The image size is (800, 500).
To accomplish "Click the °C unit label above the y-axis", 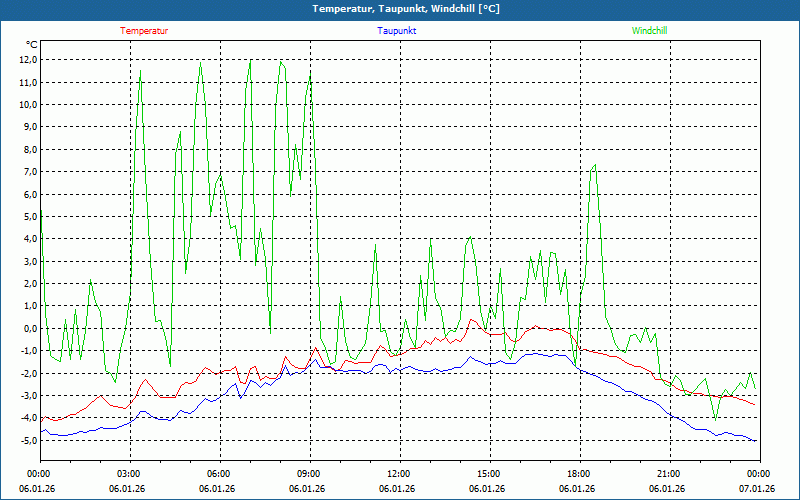I will coord(31,45).
